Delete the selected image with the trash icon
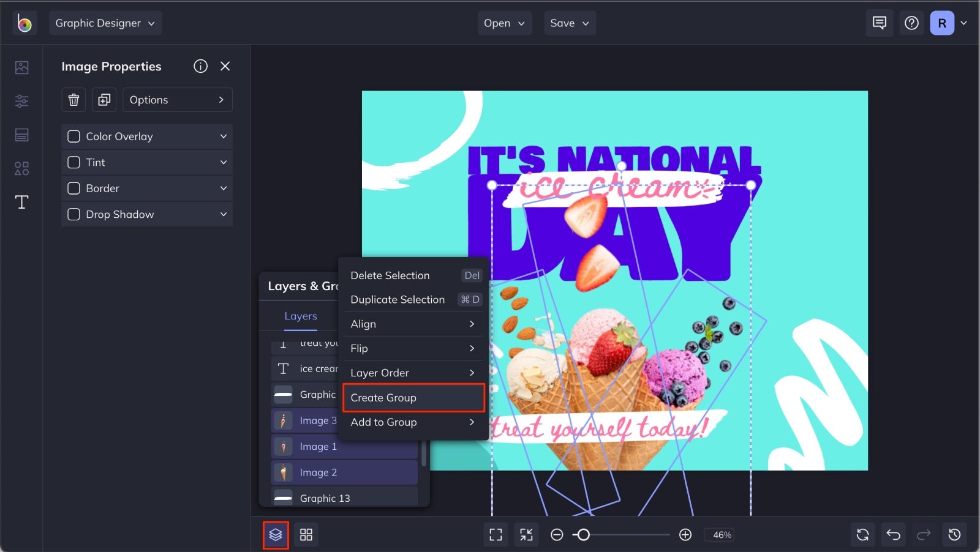Viewport: 980px width, 552px height. point(73,100)
